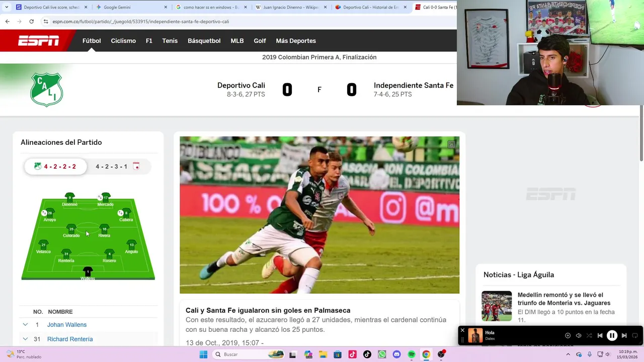Viewport: 644px width, 362px height.
Task: Open the Más Deportes menu
Action: click(296, 41)
